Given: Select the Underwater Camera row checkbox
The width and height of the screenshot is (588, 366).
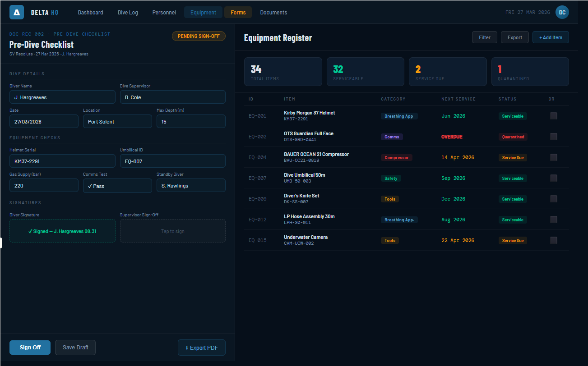Looking at the screenshot, I should (553, 240).
